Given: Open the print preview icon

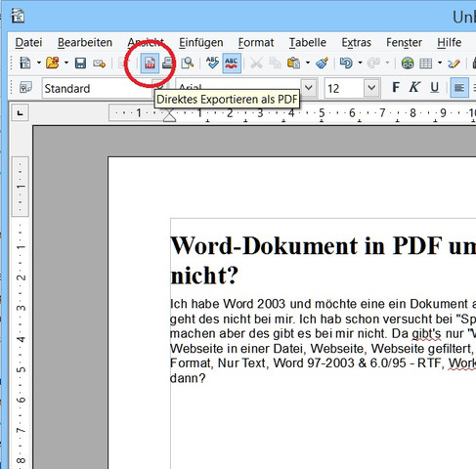Looking at the screenshot, I should 188,63.
